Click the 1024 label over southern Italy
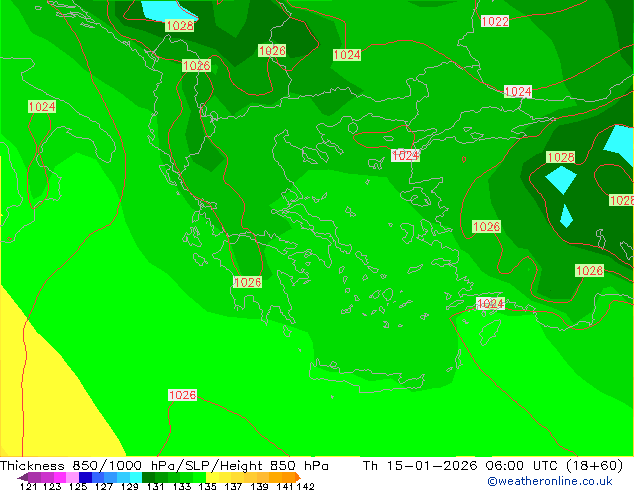 tap(42, 107)
